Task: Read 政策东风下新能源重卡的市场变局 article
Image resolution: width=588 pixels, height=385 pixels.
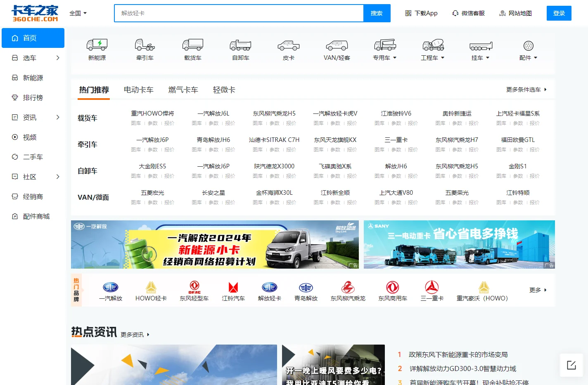Action: click(x=458, y=354)
